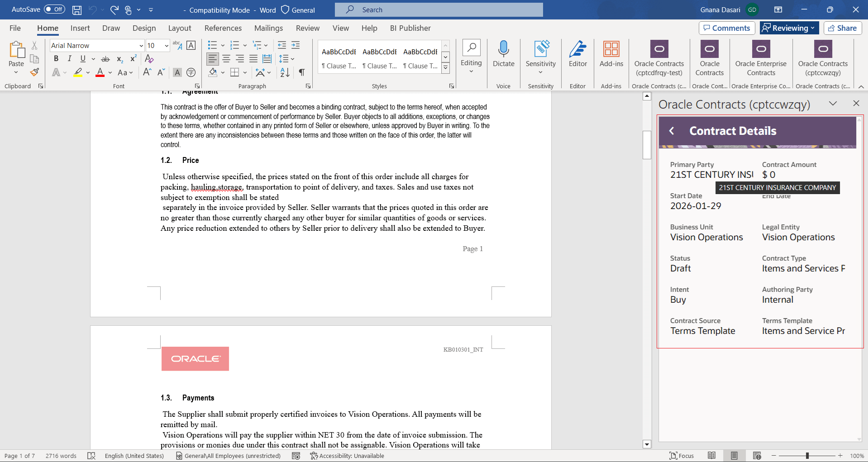Open the File menu
This screenshot has width=868, height=462.
(x=15, y=28)
